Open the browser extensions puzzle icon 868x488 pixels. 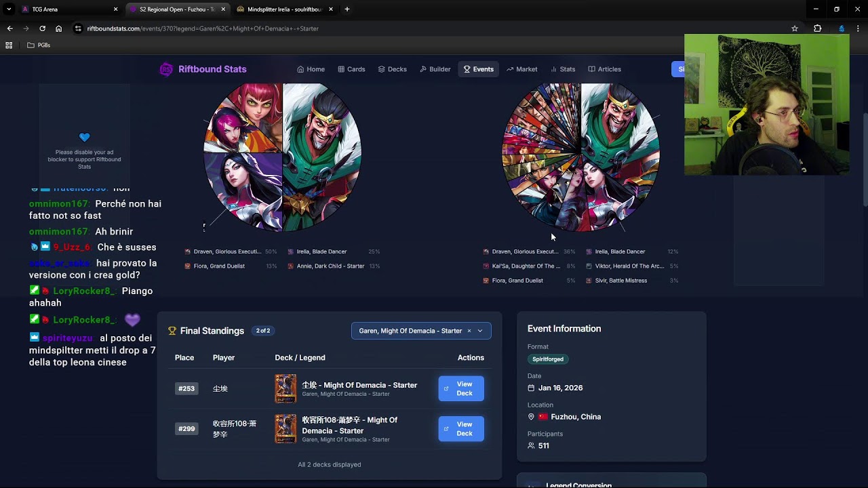point(817,28)
